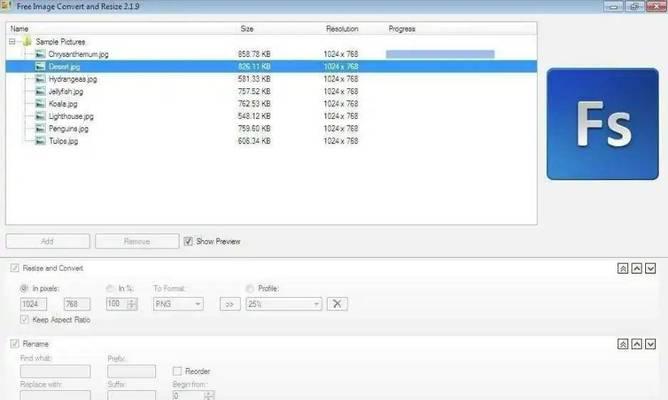Move Resize and Convert panel up
Image resolution: width=668 pixels, height=400 pixels.
636,268
